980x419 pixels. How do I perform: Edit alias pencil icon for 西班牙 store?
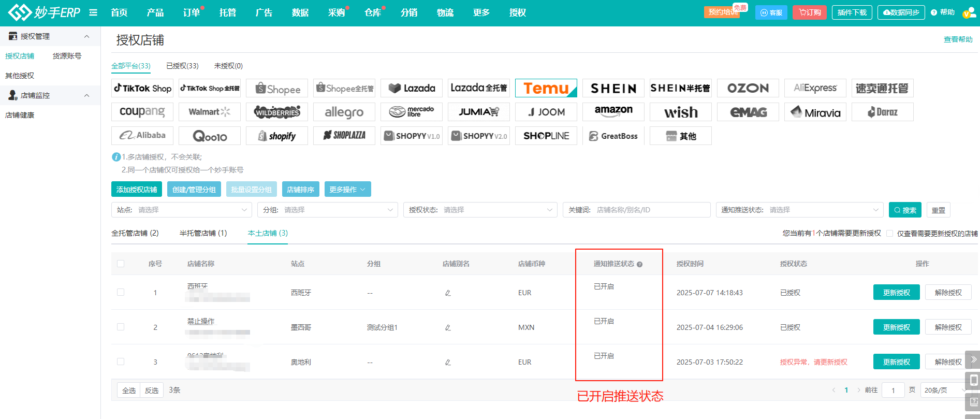(x=448, y=293)
